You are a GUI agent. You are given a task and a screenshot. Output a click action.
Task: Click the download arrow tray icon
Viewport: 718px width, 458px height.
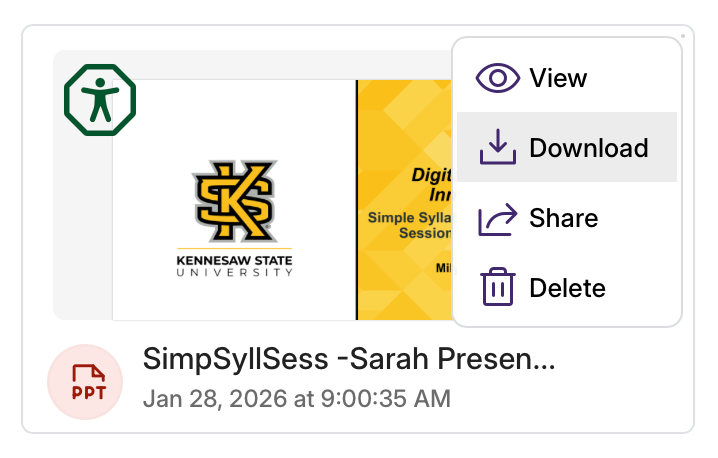497,148
